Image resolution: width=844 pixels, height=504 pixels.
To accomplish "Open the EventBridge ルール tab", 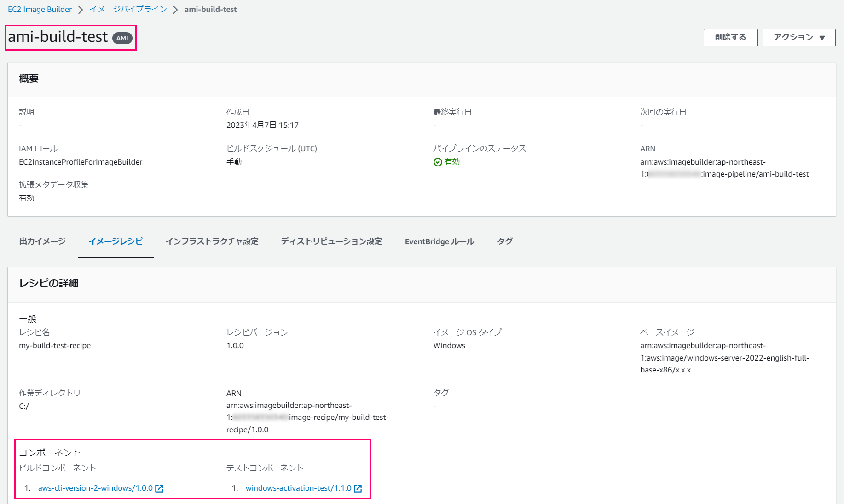I will click(x=439, y=241).
